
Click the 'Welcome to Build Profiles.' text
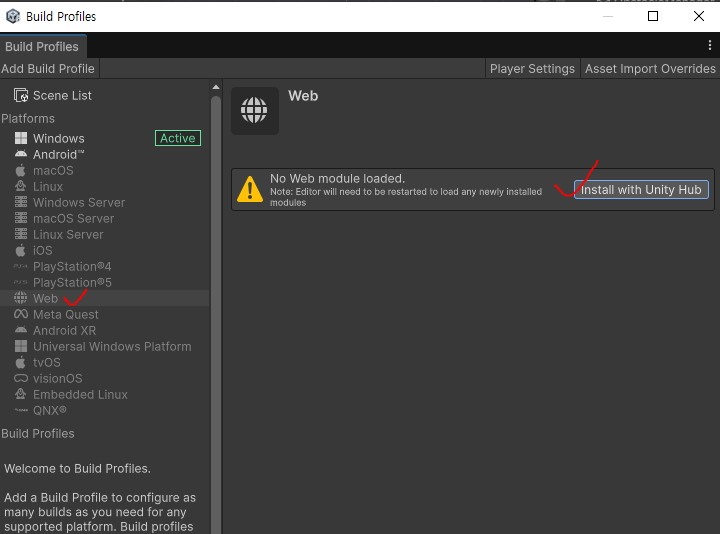78,468
